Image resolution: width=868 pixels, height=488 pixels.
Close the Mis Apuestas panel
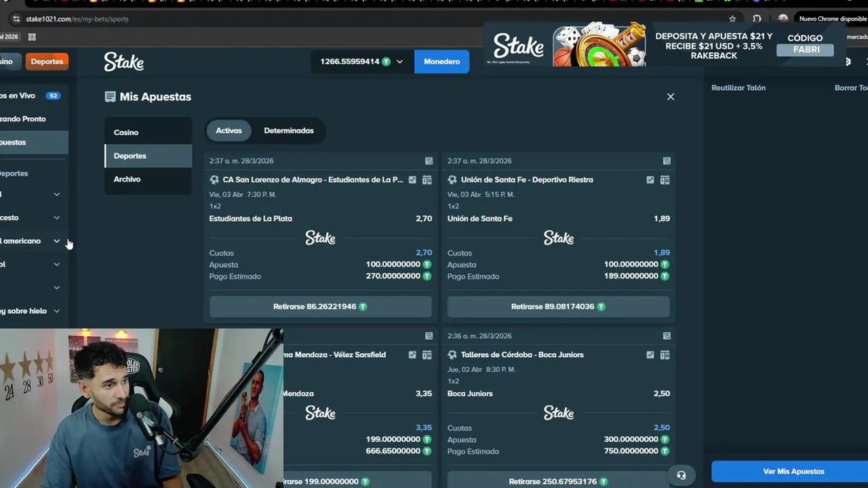671,97
